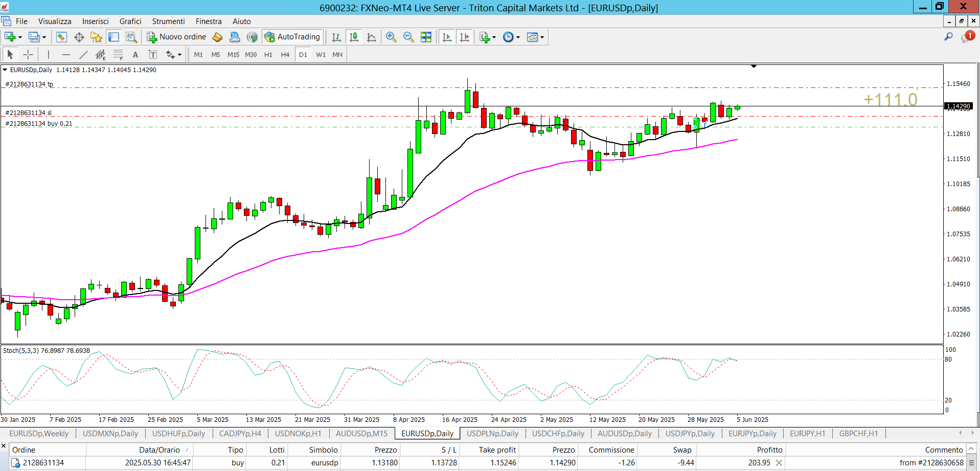The width and height of the screenshot is (980, 471).
Task: Select the Trendline tool
Action: point(83,54)
